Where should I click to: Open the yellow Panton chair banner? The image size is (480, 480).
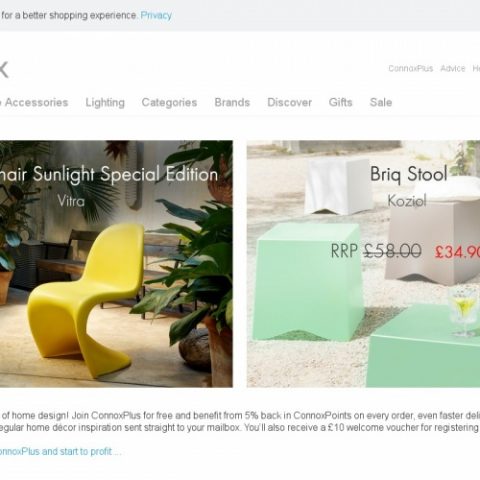pos(116,264)
